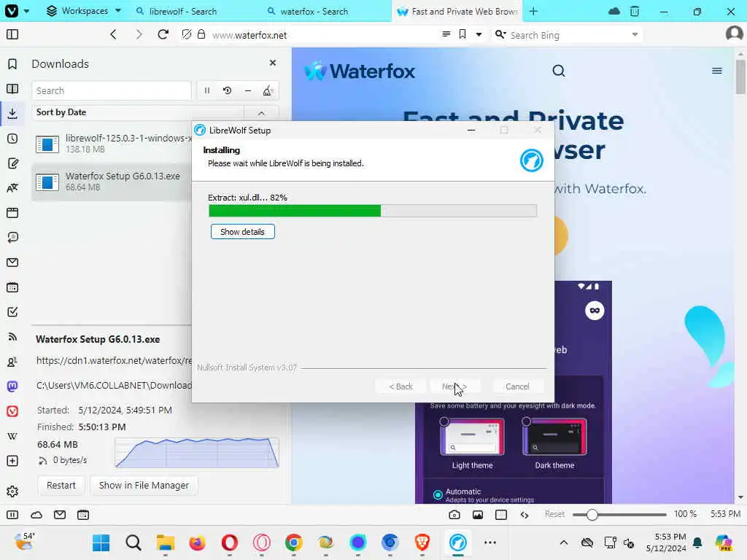Image resolution: width=747 pixels, height=560 pixels.
Task: Click Show in File Manager button
Action: 144,485
